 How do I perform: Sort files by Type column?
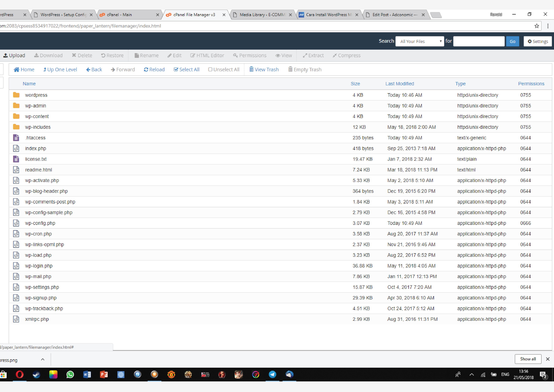tap(460, 84)
